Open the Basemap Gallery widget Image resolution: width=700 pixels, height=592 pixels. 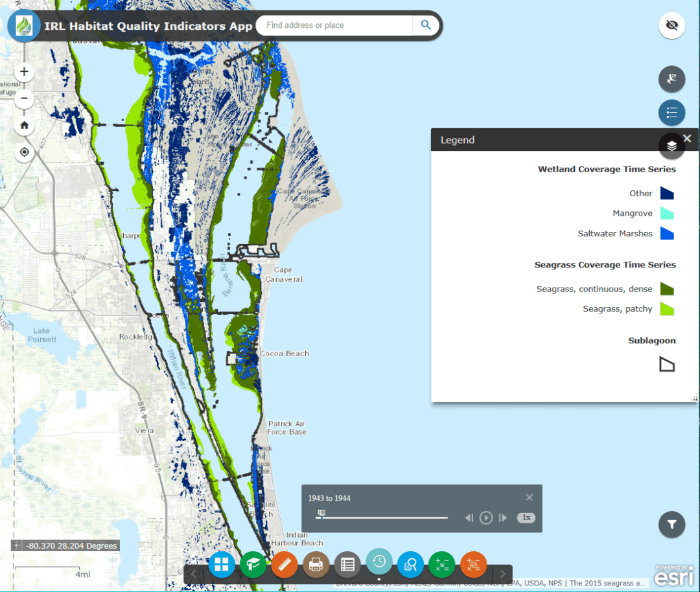pos(222,564)
